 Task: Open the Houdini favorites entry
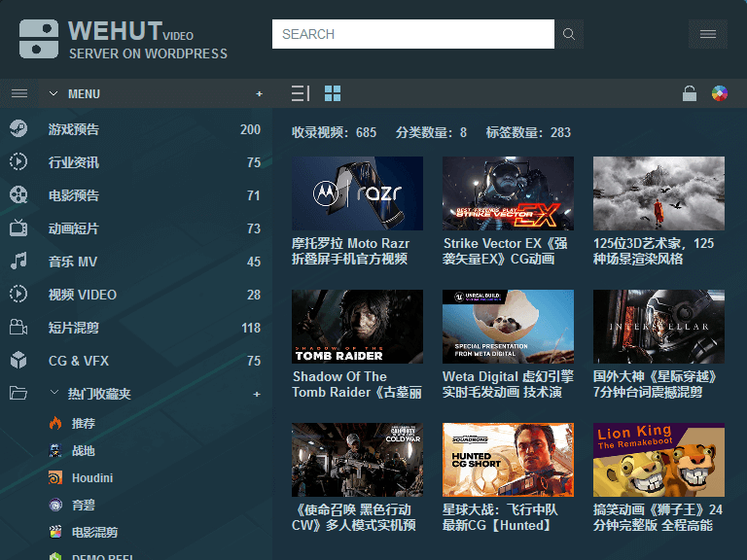(92, 478)
